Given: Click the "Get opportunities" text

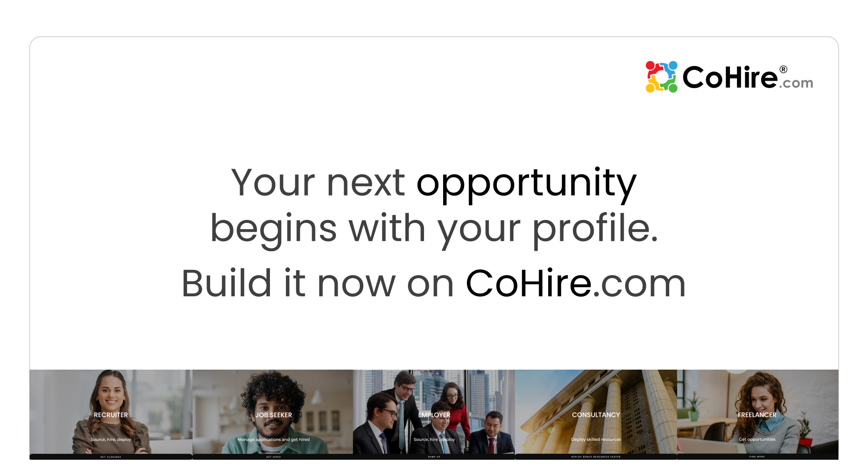Looking at the screenshot, I should [x=757, y=439].
